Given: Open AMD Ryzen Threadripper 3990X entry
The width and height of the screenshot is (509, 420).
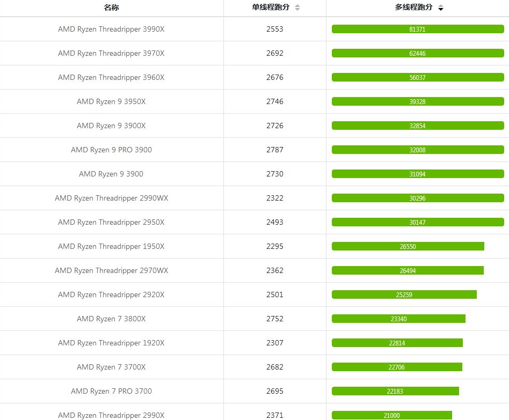Looking at the screenshot, I should (x=111, y=29).
